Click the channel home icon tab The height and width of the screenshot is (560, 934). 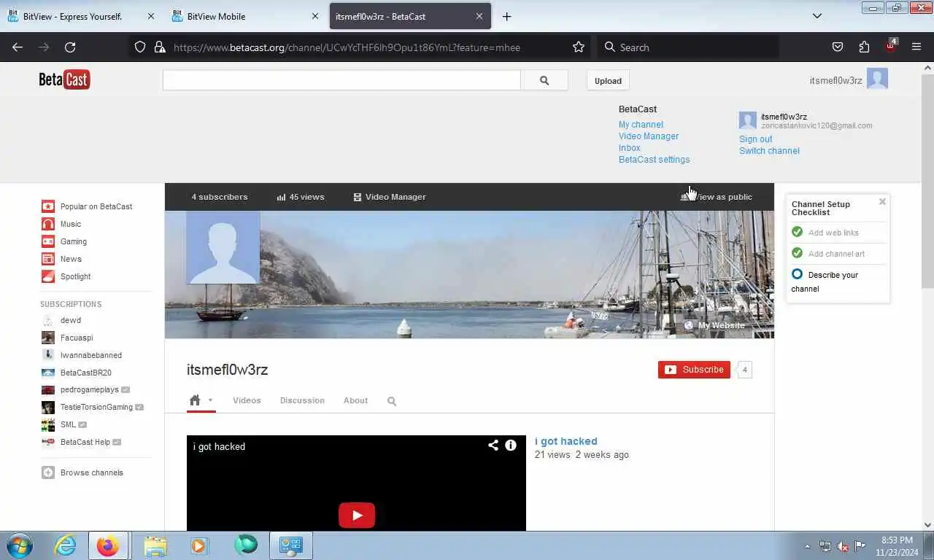coord(195,400)
